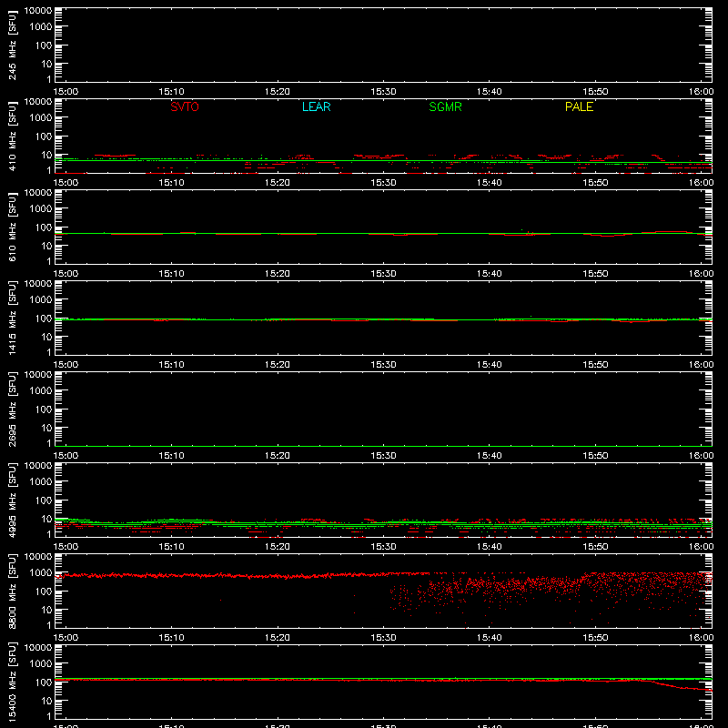The width and height of the screenshot is (728, 728).
Task: Click 15:40 under the 410 MHz panel
Action: [489, 183]
